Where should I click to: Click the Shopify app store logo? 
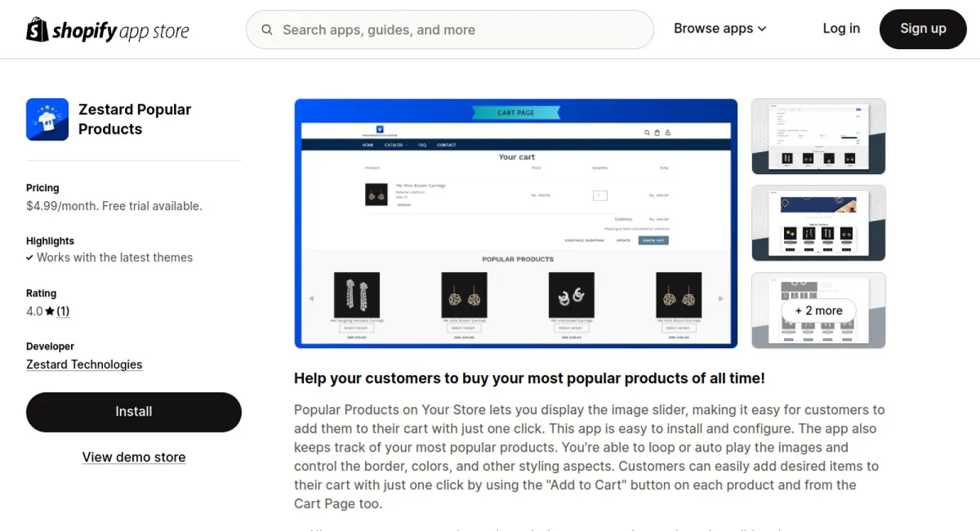tap(108, 30)
